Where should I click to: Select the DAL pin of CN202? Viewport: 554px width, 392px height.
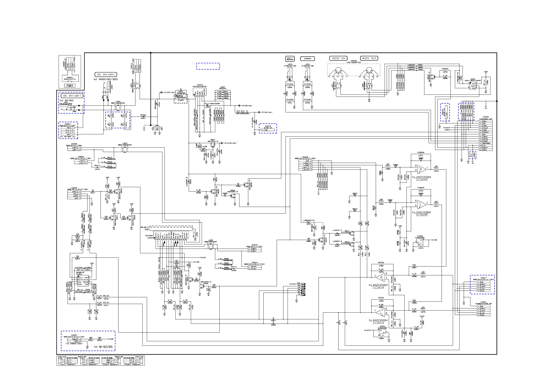click(x=486, y=121)
